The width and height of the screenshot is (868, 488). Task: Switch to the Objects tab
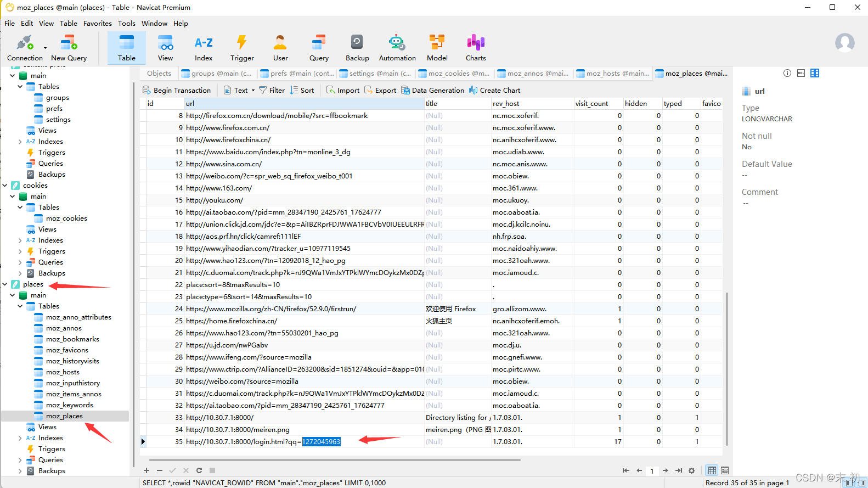(x=159, y=73)
